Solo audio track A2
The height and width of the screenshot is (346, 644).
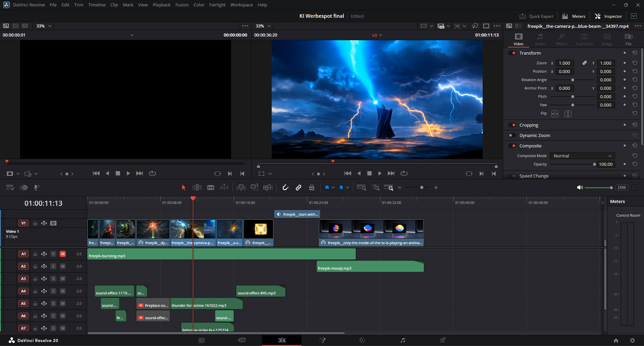[53, 266]
